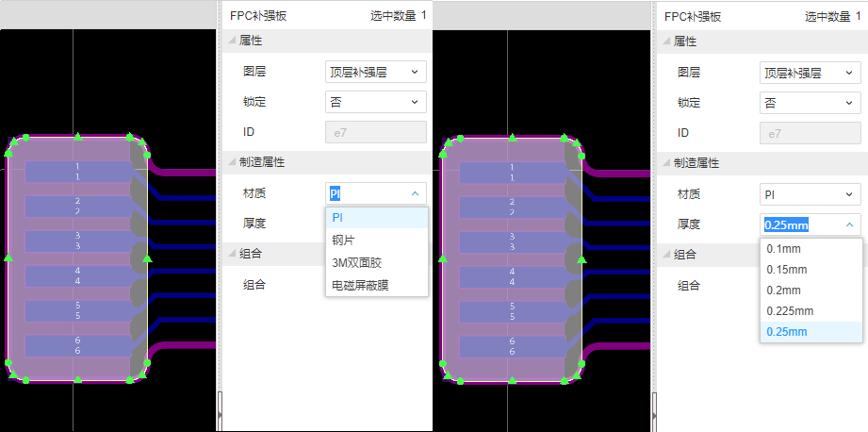Click the left properties panel collapse handle arrow

(x=220, y=413)
